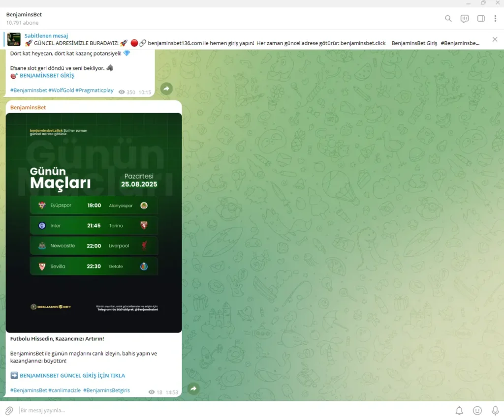This screenshot has width=504, height=420.
Task: Open the BenjaminsBet channel title in the header
Action: click(x=24, y=14)
